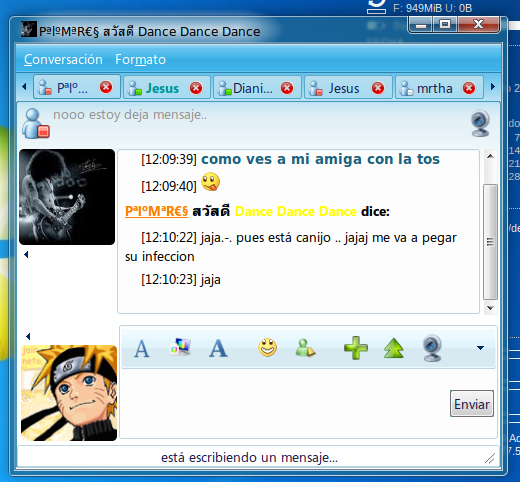Show more tabs with right arrow
Image resolution: width=520 pixels, height=482 pixels.
click(493, 87)
